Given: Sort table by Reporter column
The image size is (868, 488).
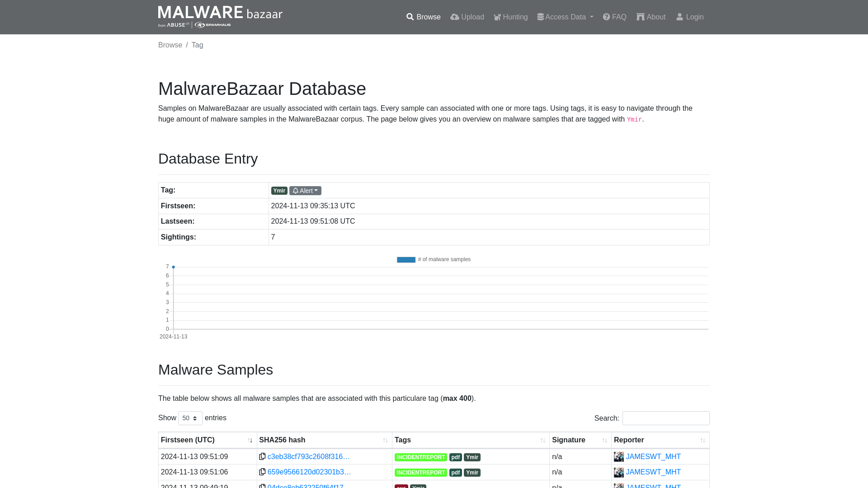Looking at the screenshot, I should pos(660,440).
